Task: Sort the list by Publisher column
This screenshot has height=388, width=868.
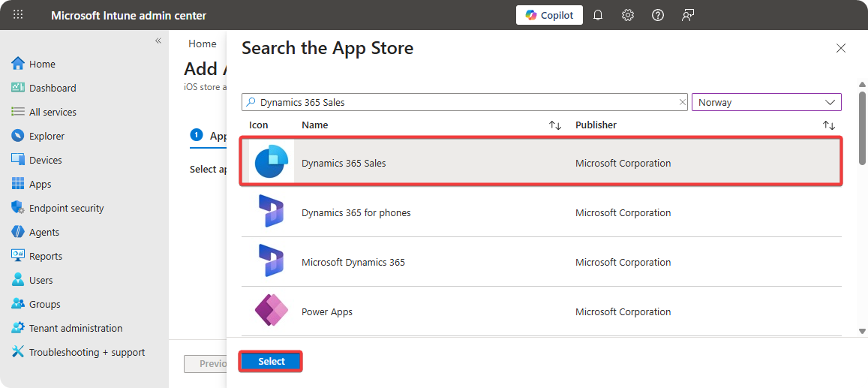Action: click(828, 125)
